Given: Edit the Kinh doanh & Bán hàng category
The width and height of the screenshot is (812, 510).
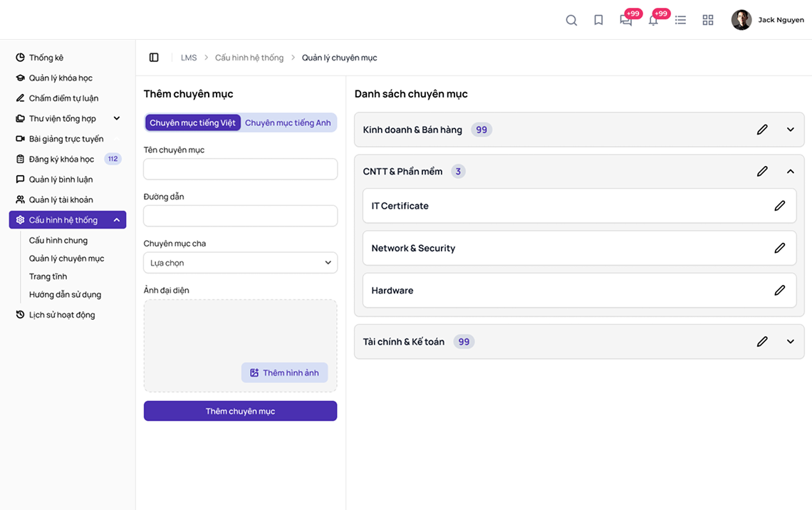Looking at the screenshot, I should 762,130.
